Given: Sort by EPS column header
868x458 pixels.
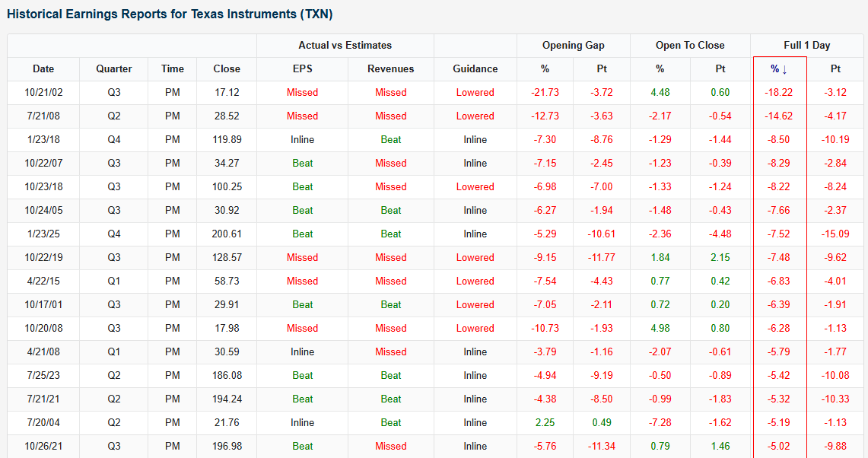Looking at the screenshot, I should click(302, 68).
